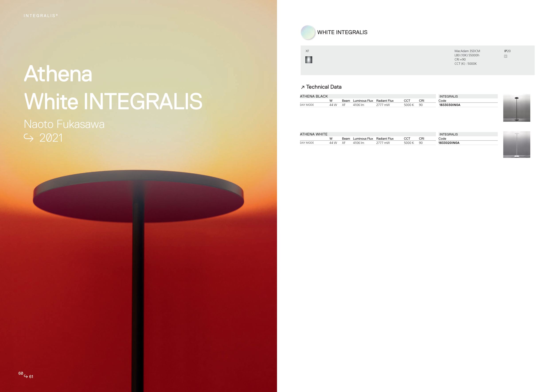Click the large Athena title text
This screenshot has width=554, height=392.
[58, 74]
